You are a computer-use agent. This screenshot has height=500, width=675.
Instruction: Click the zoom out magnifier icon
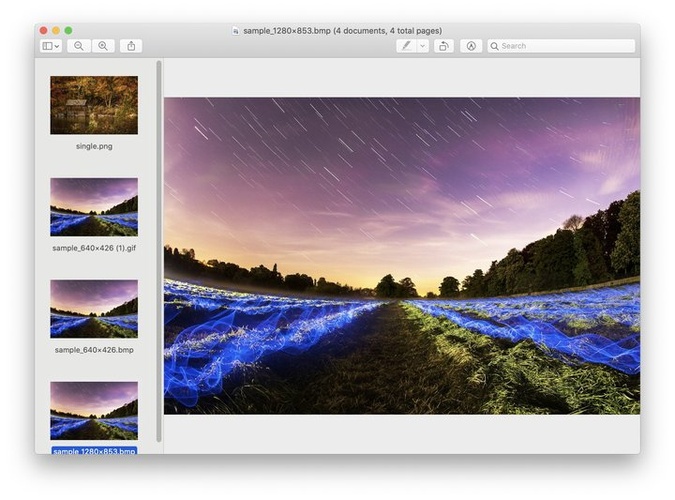pos(78,46)
